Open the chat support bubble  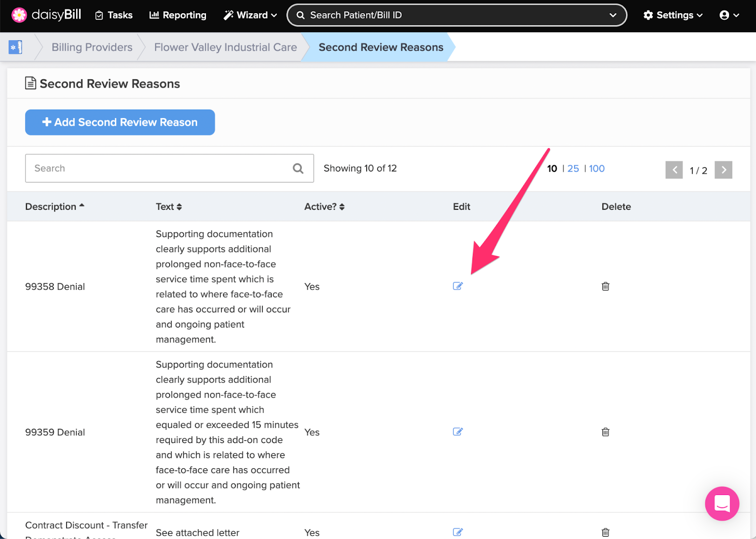point(722,504)
